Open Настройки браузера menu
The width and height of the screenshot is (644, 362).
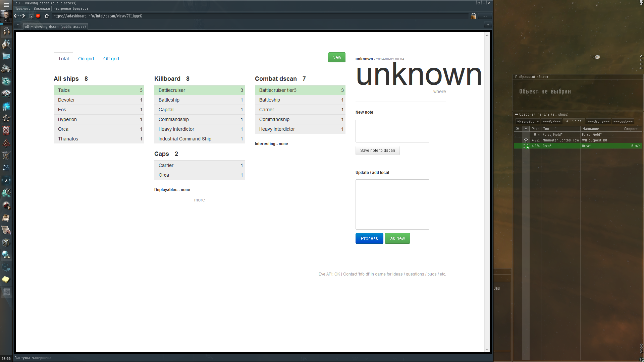[71, 9]
